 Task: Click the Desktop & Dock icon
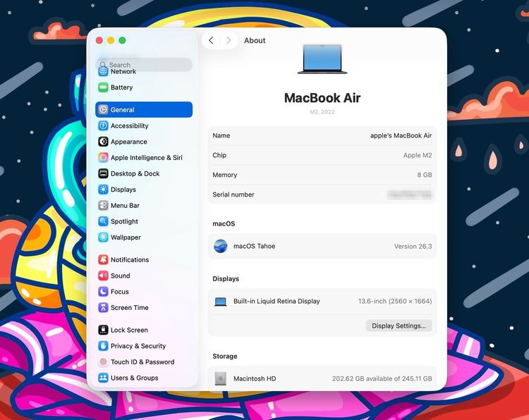click(103, 173)
